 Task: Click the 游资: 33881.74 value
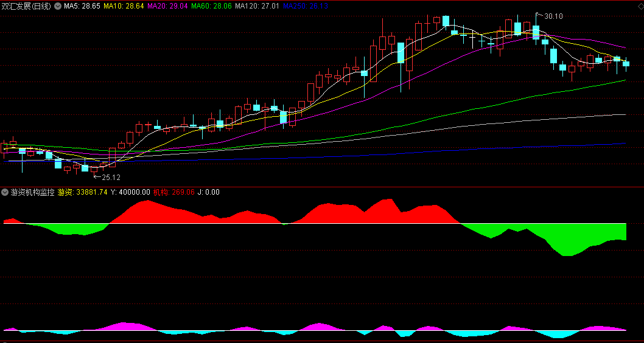coord(83,192)
